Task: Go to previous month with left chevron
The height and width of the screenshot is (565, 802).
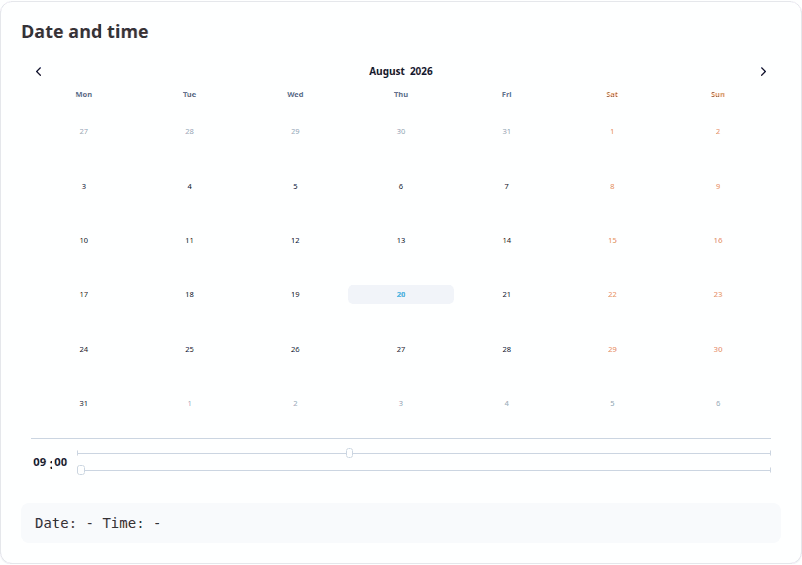Action: 39,72
